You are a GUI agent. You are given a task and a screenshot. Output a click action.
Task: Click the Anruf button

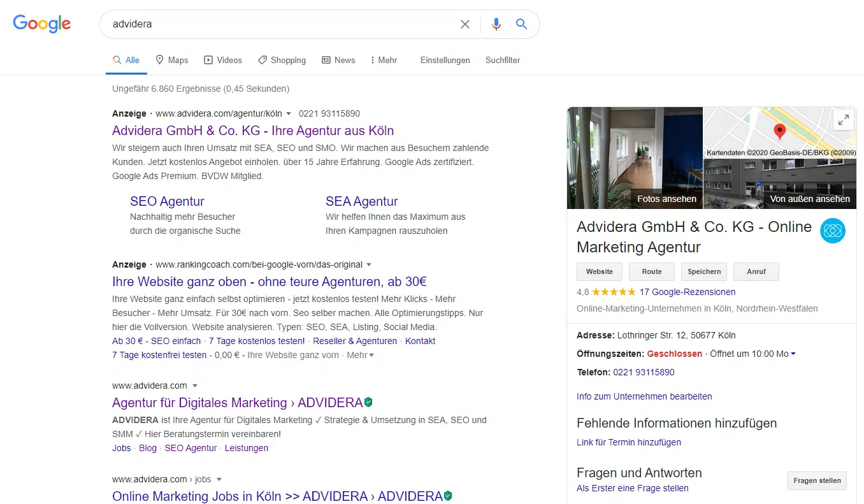pyautogui.click(x=756, y=271)
